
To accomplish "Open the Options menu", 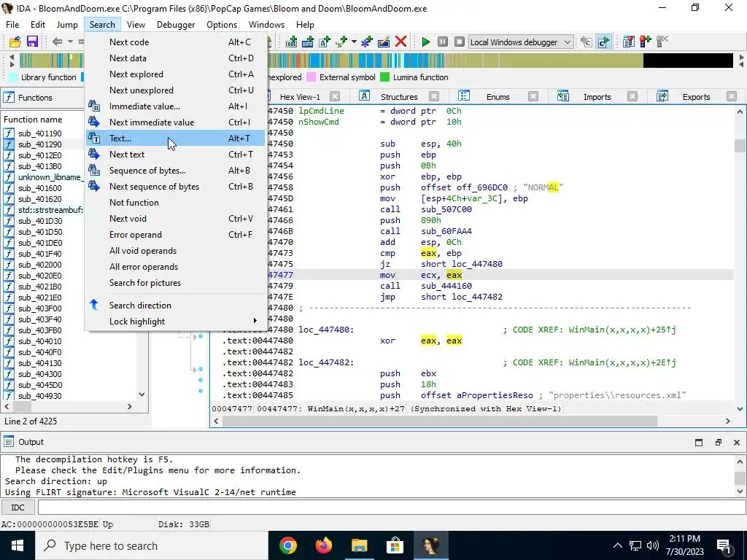I will coord(222,25).
